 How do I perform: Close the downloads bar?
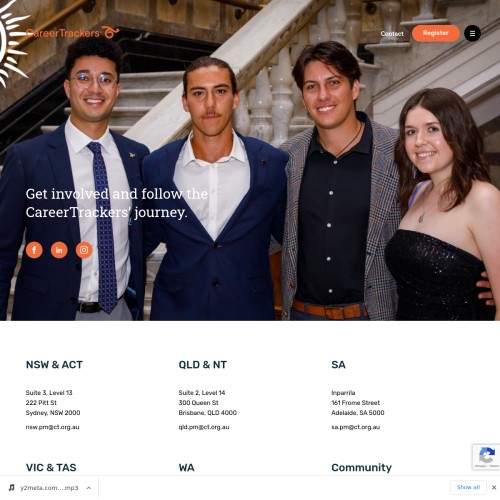pos(494,488)
